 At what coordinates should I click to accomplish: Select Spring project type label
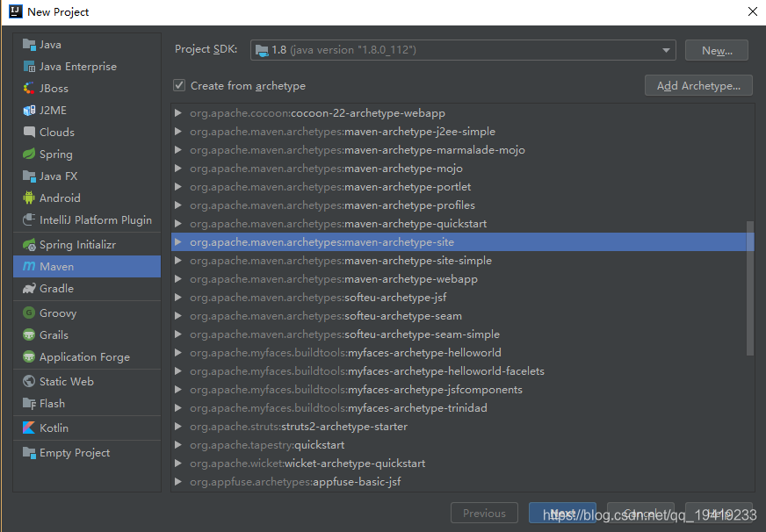[56, 155]
